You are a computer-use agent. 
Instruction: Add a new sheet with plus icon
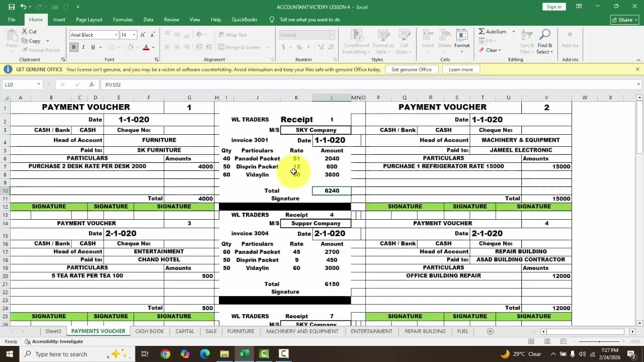tap(490, 331)
